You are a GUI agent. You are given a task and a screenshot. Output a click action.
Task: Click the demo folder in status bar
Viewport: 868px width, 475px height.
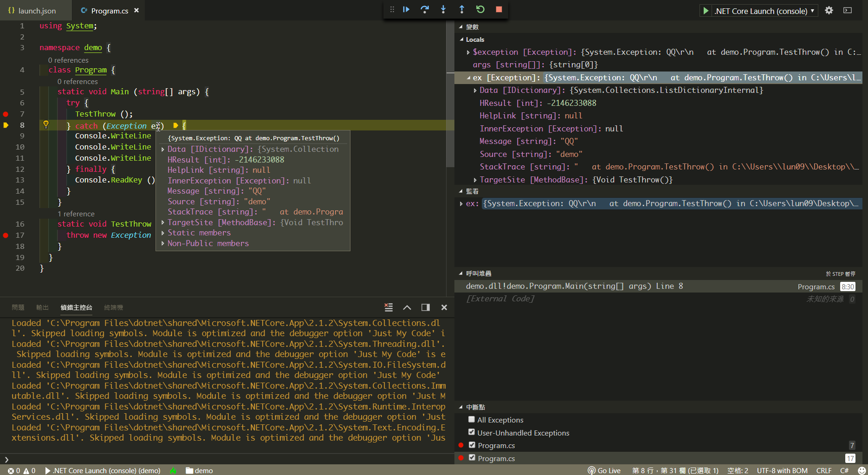199,470
